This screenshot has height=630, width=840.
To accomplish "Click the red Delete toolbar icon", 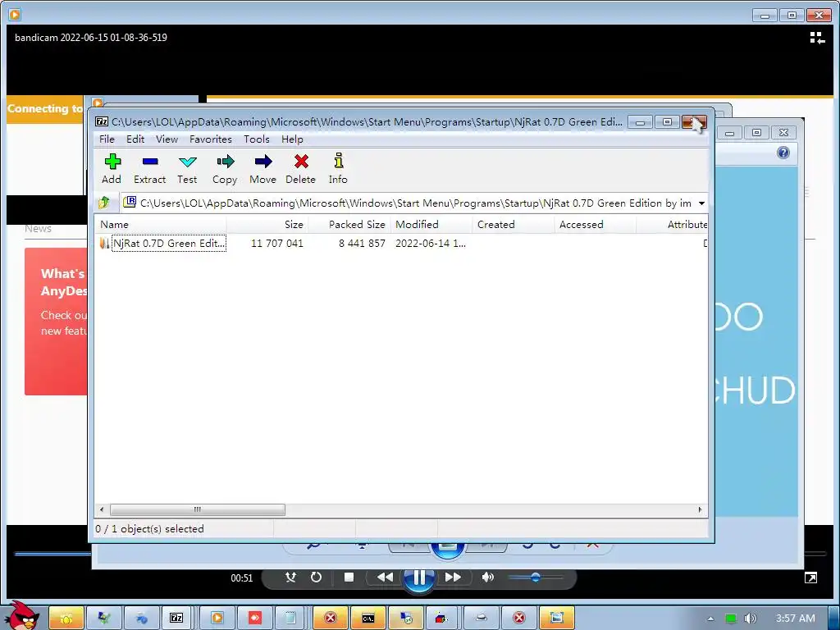I will pos(300,169).
